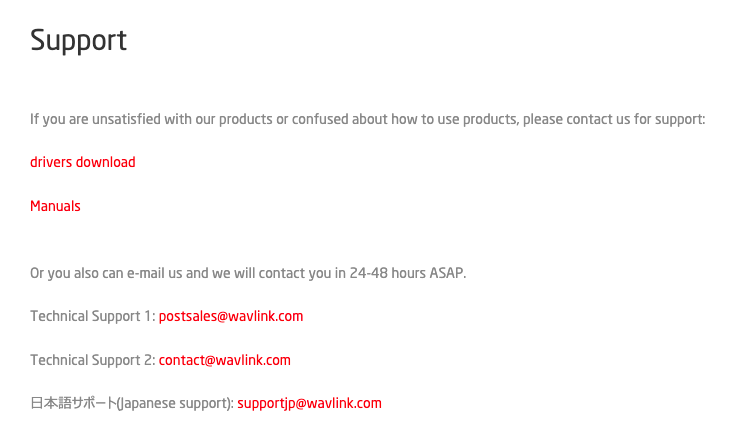Click the 'Technical Support 2:' label
744x448 pixels.
pyautogui.click(x=93, y=360)
